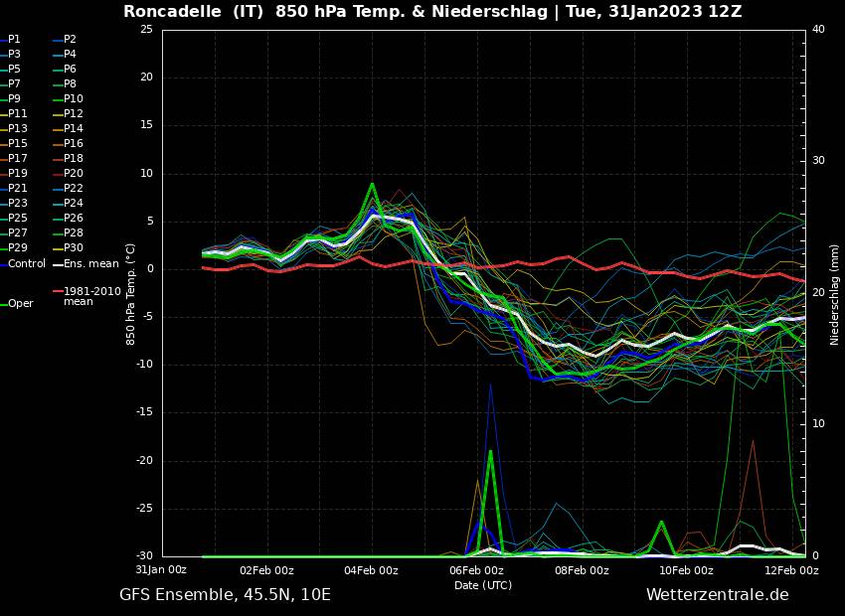This screenshot has height=616, width=845.
Task: Click the P1 legend entry
Action: [x=14, y=39]
